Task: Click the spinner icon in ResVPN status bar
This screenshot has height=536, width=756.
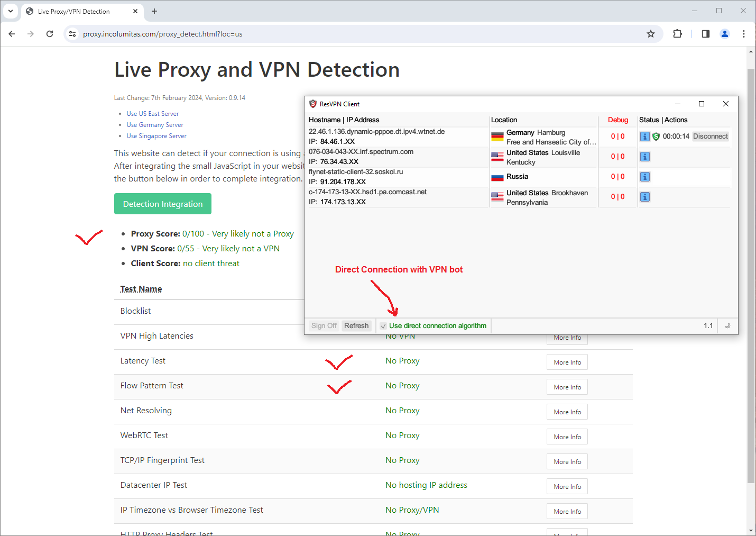Action: [727, 326]
